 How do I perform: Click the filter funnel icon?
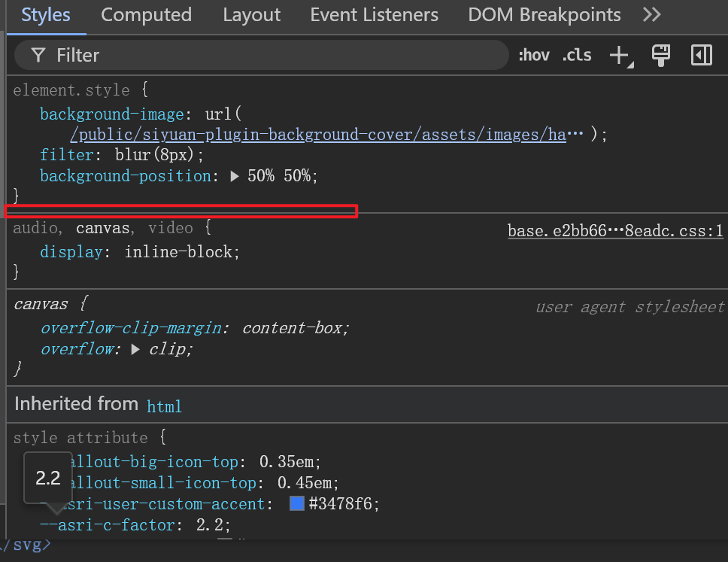[38, 55]
